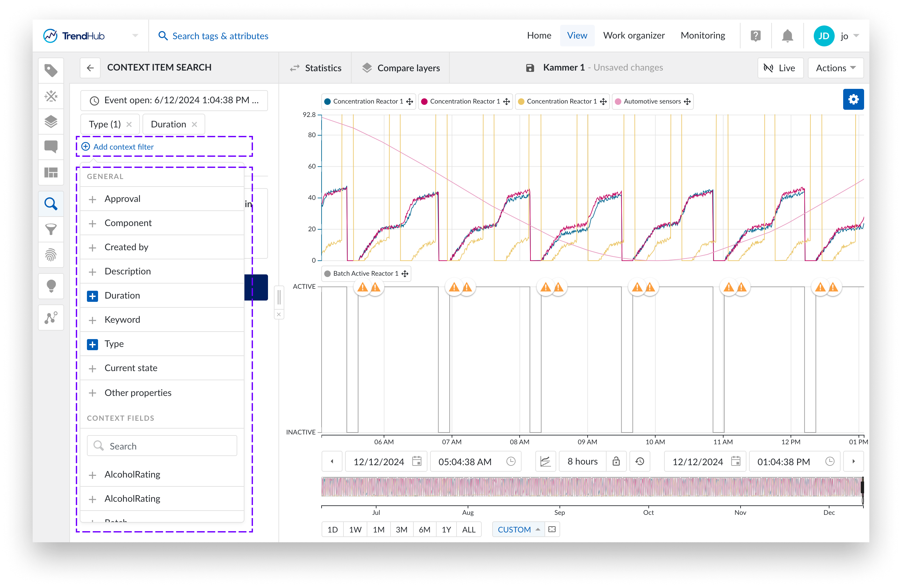Click the help question mark icon
Image resolution: width=902 pixels, height=588 pixels.
click(755, 36)
